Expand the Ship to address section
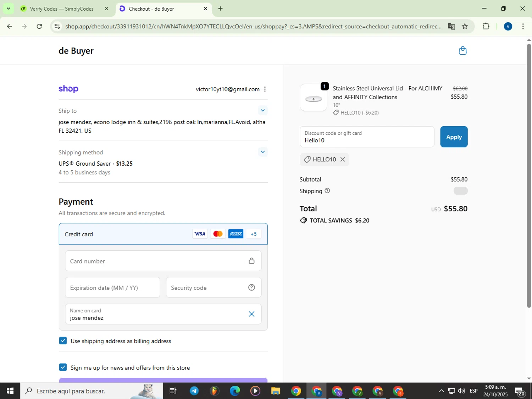The width and height of the screenshot is (532, 399). click(262, 110)
